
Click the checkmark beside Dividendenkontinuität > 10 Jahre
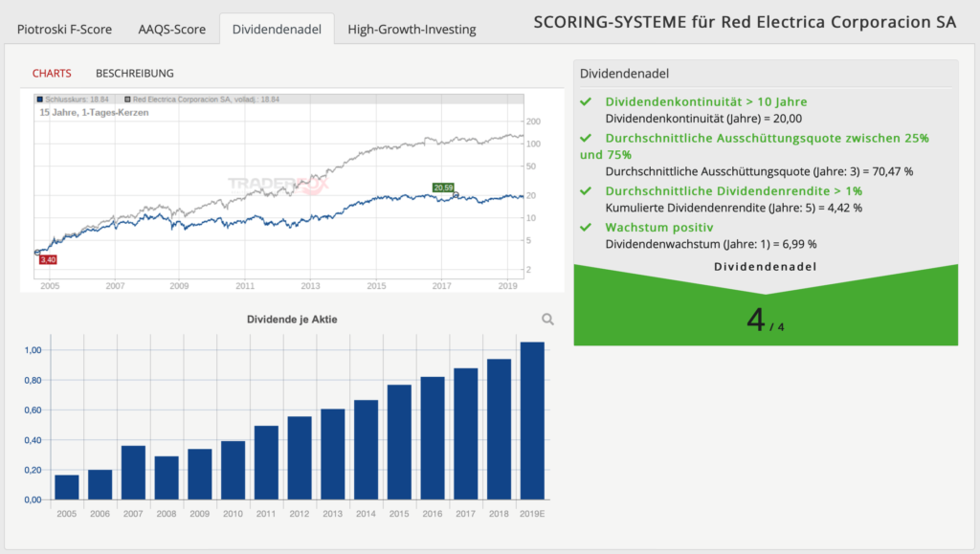(586, 101)
